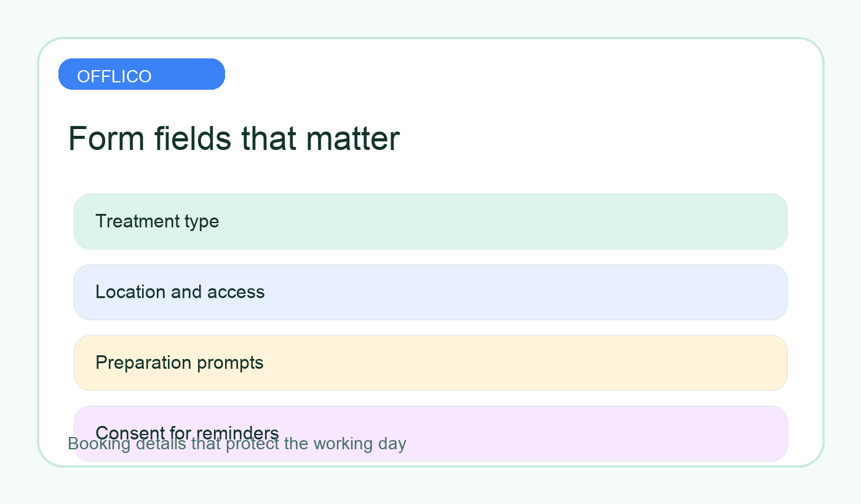The width and height of the screenshot is (861, 504).
Task: Select the Treatment type field
Action: [430, 221]
